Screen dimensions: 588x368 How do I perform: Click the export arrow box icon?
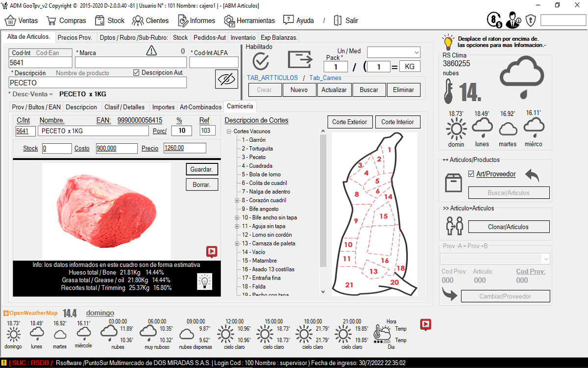300,59
